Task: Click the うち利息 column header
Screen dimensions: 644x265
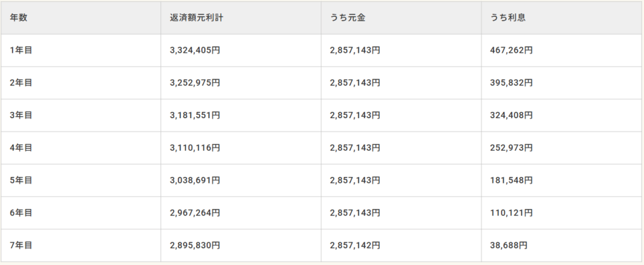Action: (508, 18)
